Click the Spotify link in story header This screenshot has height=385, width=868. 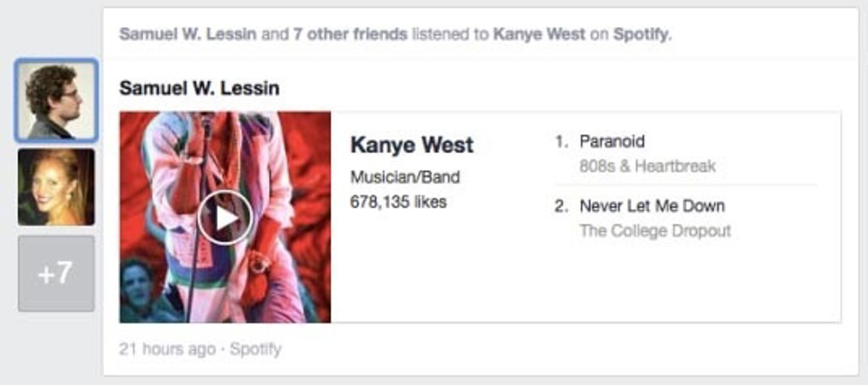[x=642, y=34]
